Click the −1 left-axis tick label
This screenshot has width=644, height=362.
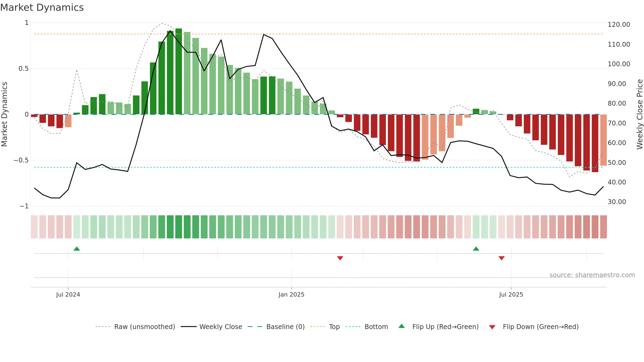(24, 206)
